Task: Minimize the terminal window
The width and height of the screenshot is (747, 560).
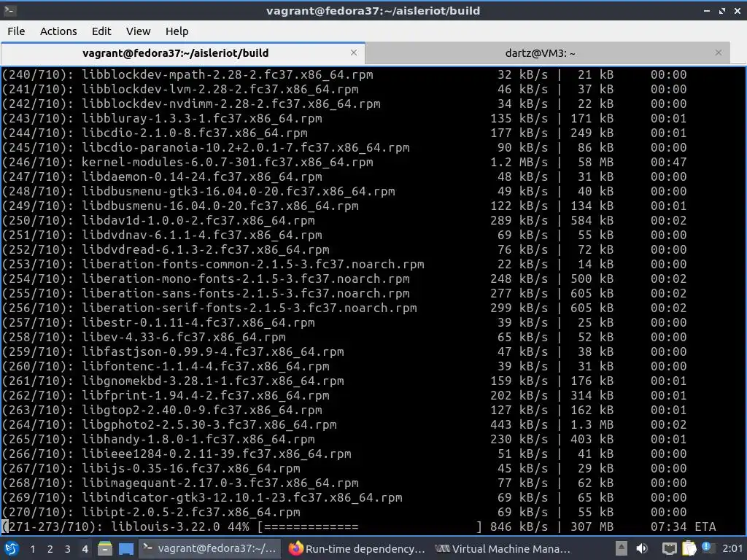Action: (706, 10)
